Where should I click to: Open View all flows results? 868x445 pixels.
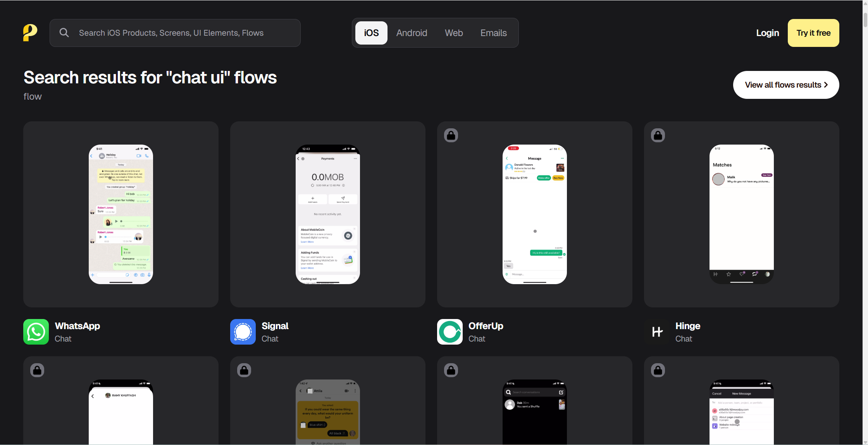coord(786,85)
